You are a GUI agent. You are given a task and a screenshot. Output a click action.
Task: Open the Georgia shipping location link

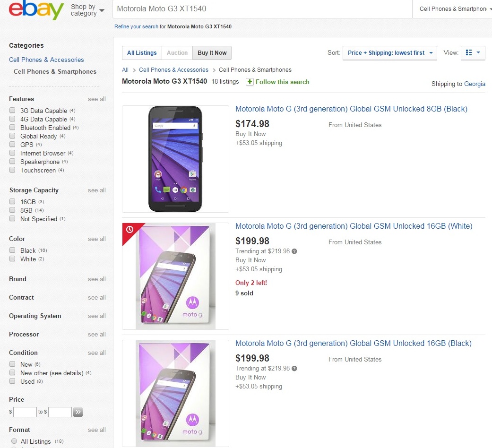click(x=475, y=84)
